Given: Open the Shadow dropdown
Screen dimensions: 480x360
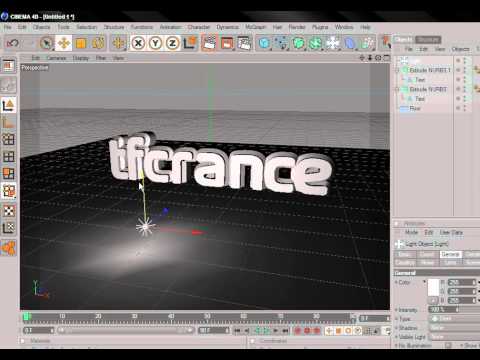Looking at the screenshot, I should [454, 328].
